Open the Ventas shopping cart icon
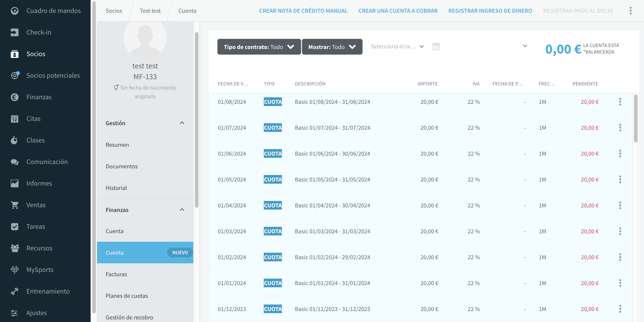The image size is (644, 322). (14, 205)
